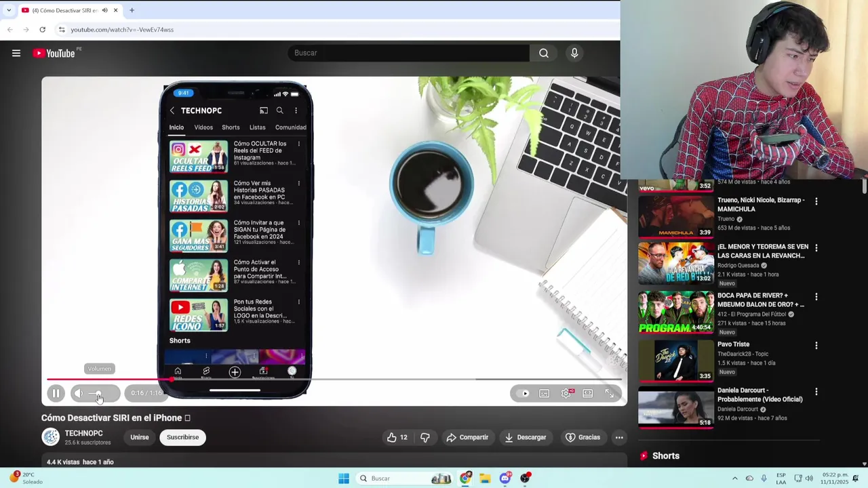
Task: Open more actions menu beside Gracias
Action: [x=619, y=437]
